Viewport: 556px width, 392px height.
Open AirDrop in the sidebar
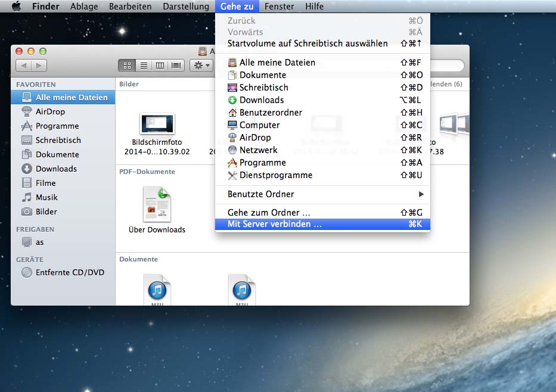click(x=50, y=111)
